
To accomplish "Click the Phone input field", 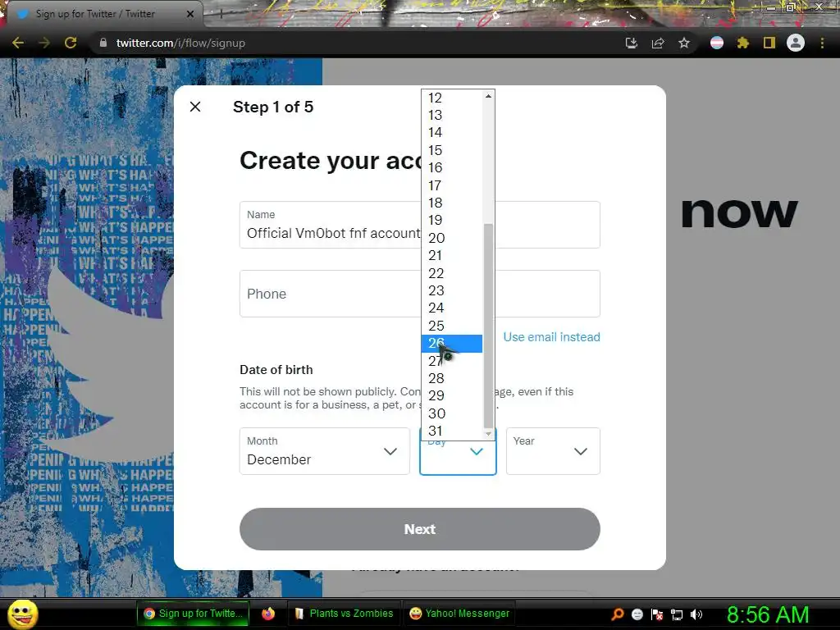I will click(419, 294).
